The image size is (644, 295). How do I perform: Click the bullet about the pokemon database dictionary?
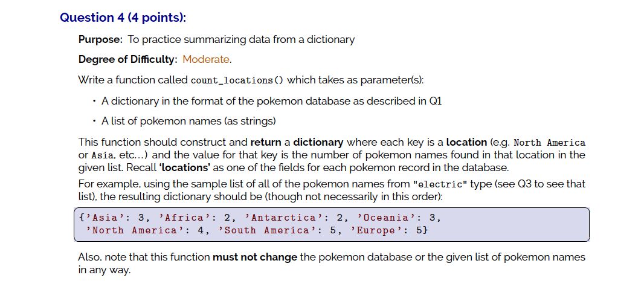point(271,101)
